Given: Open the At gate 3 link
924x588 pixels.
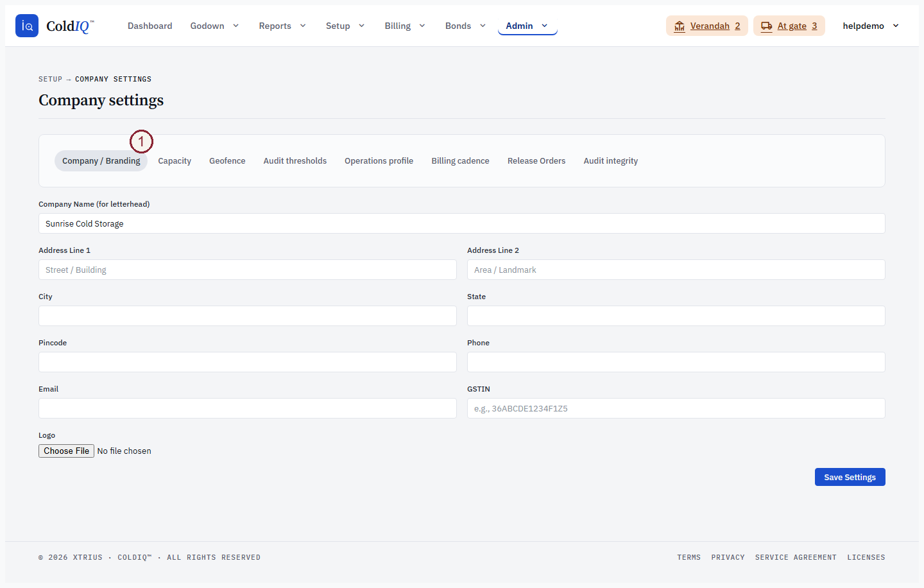Looking at the screenshot, I should pos(789,26).
